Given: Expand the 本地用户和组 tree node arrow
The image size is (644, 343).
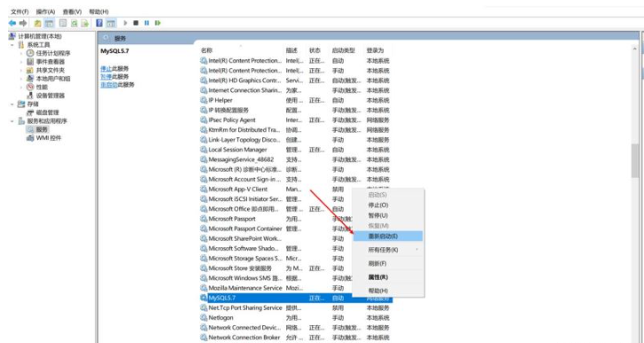Looking at the screenshot, I should 21,79.
